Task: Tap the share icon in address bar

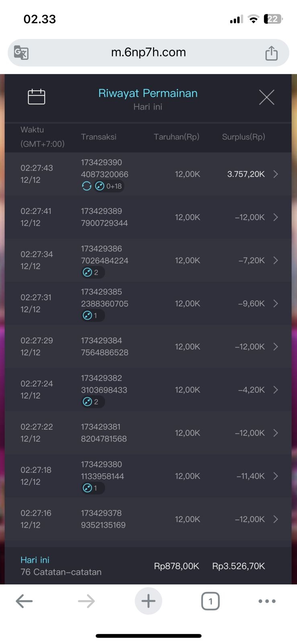Action: click(x=271, y=53)
